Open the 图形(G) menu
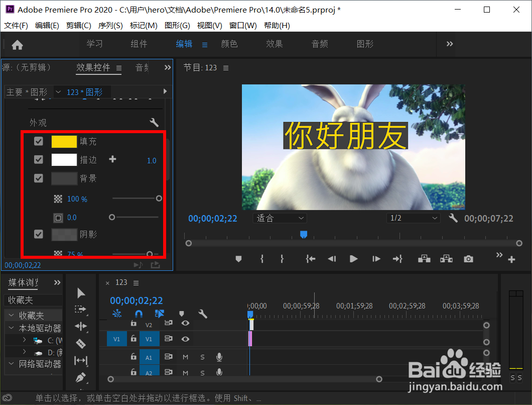This screenshot has width=532, height=405. pos(177,26)
